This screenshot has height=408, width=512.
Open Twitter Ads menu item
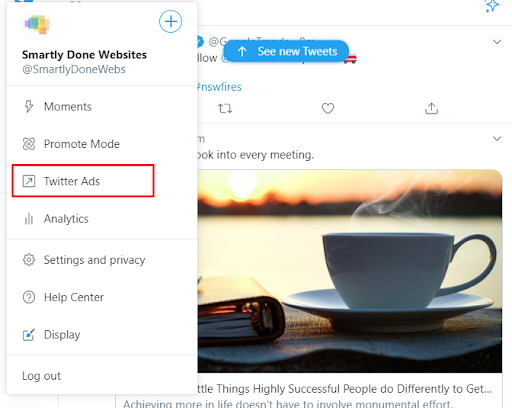click(x=83, y=181)
